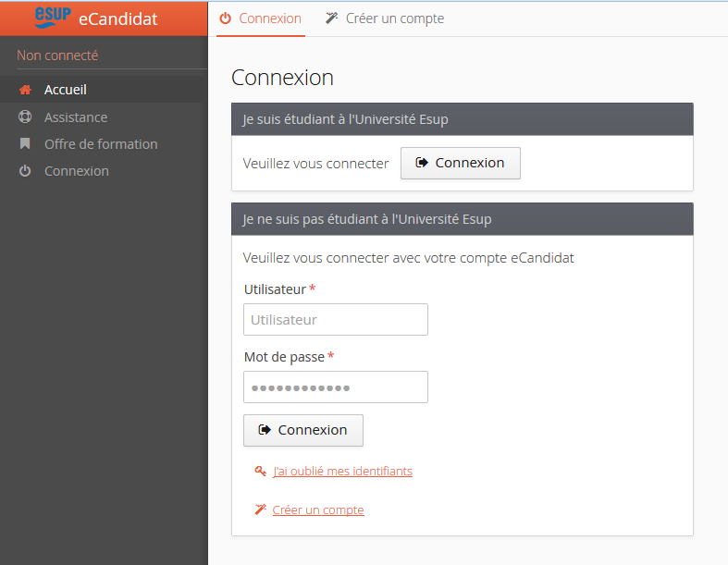This screenshot has height=565, width=728.
Task: Focus the Utilisateur text field
Action: coord(335,320)
